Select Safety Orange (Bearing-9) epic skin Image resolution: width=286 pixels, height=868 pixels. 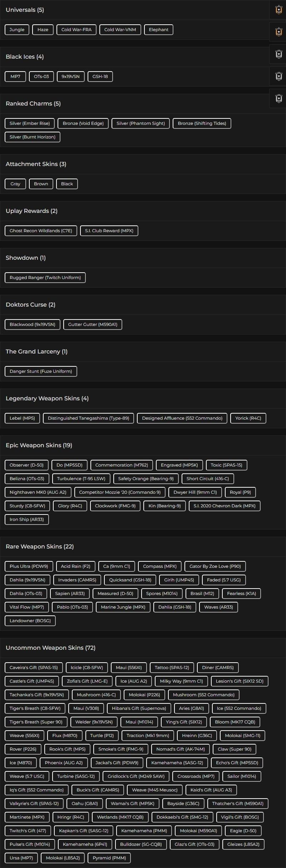click(x=146, y=479)
